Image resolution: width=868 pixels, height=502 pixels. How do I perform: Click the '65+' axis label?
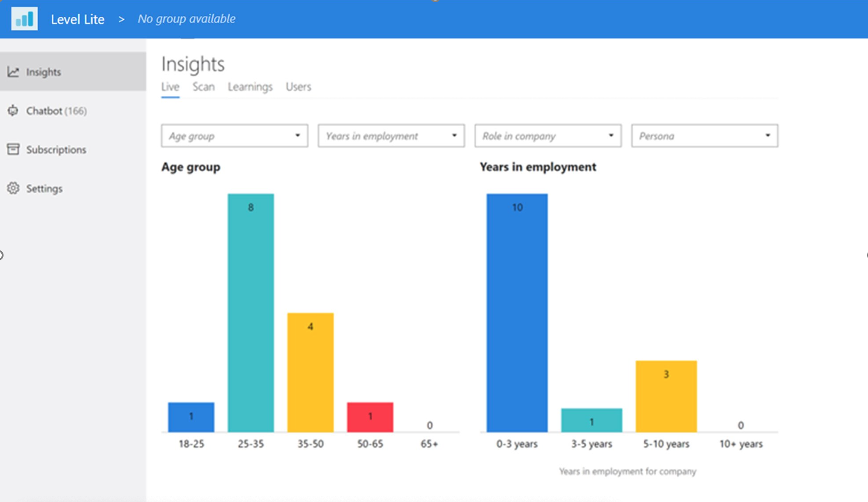coord(430,444)
